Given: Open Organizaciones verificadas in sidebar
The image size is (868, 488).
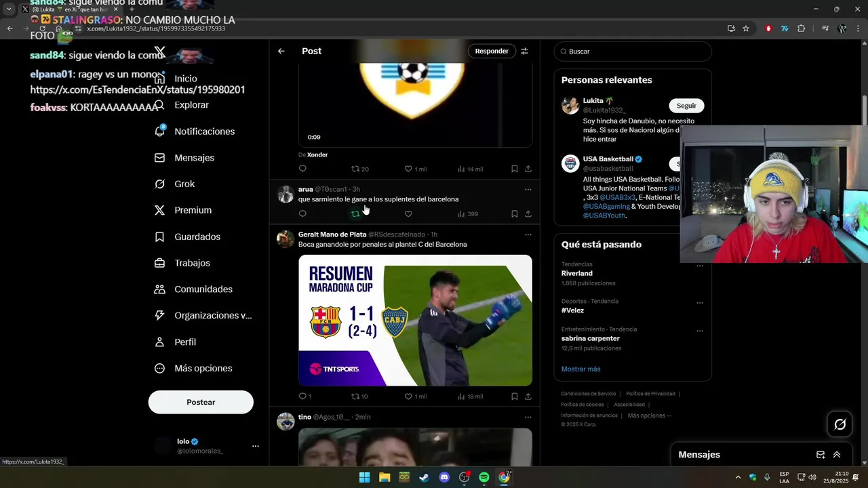Looking at the screenshot, I should click(x=203, y=315).
